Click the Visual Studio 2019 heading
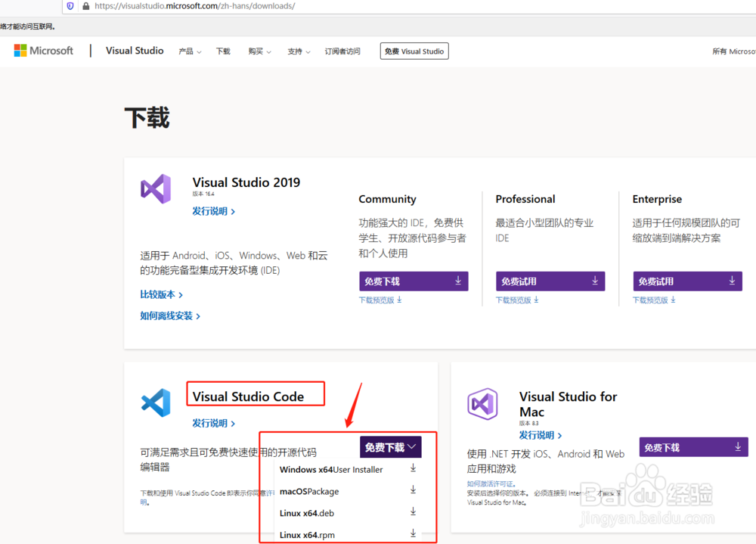Viewport: 756px width, 544px height. point(246,182)
